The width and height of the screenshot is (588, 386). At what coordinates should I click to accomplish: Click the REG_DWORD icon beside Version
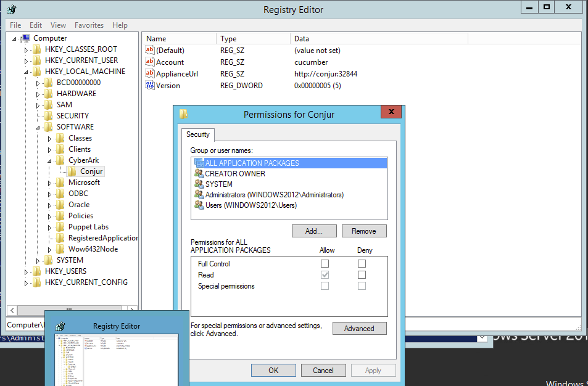[149, 85]
